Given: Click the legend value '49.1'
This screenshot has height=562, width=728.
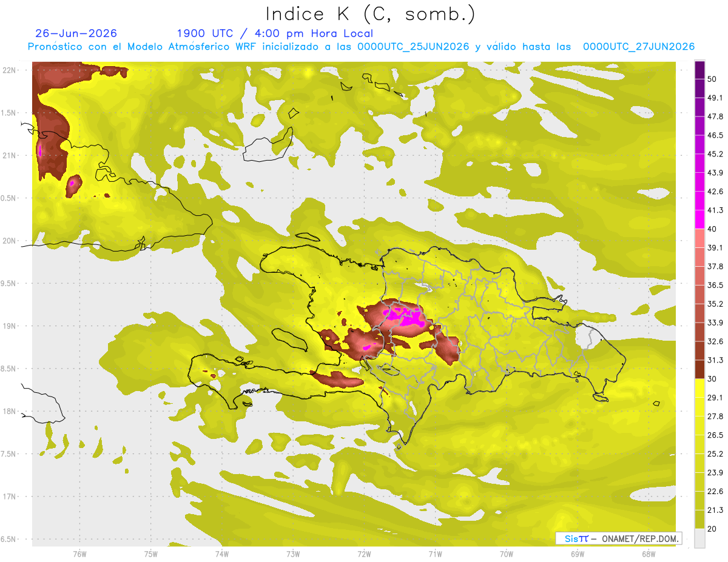Looking at the screenshot, I should point(715,98).
